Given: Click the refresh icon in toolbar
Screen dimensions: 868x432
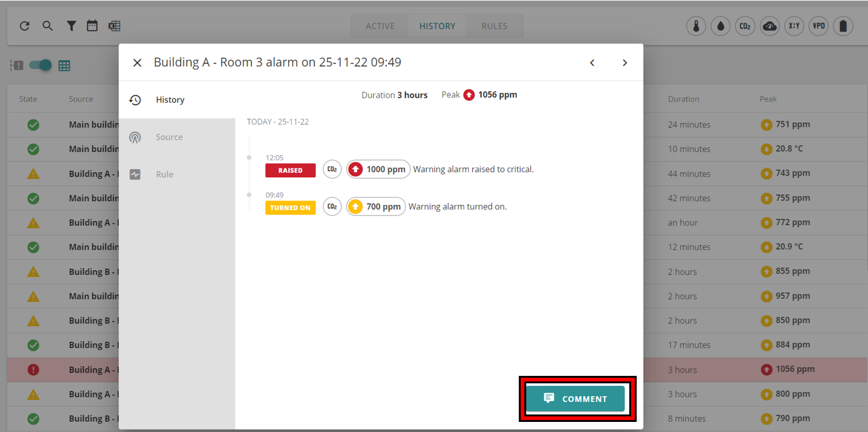Looking at the screenshot, I should pos(25,26).
